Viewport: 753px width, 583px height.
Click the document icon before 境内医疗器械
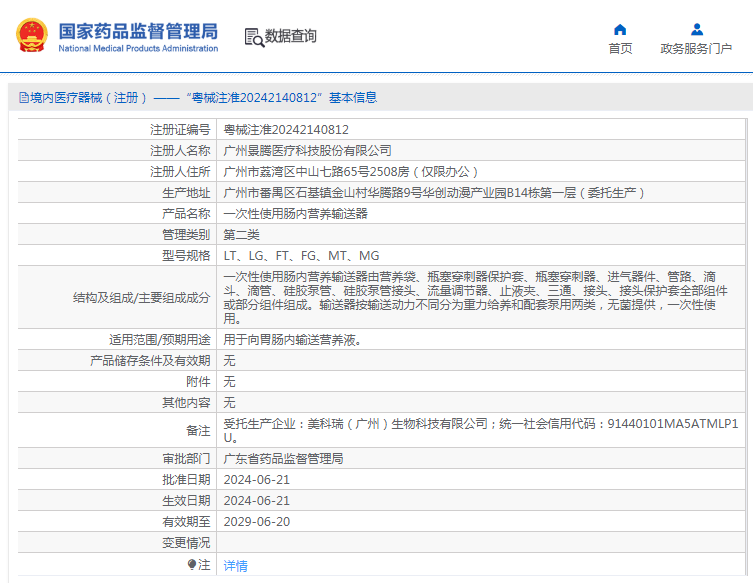pos(24,98)
